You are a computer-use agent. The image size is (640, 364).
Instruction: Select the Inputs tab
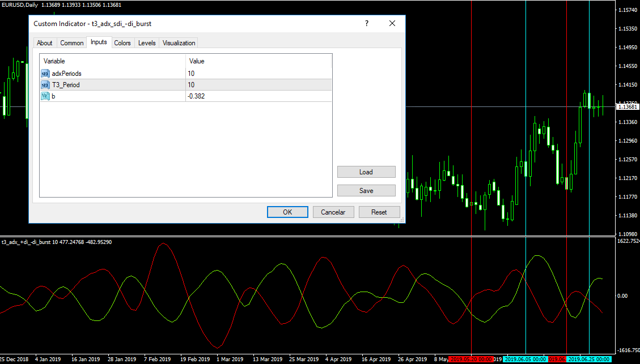(99, 42)
